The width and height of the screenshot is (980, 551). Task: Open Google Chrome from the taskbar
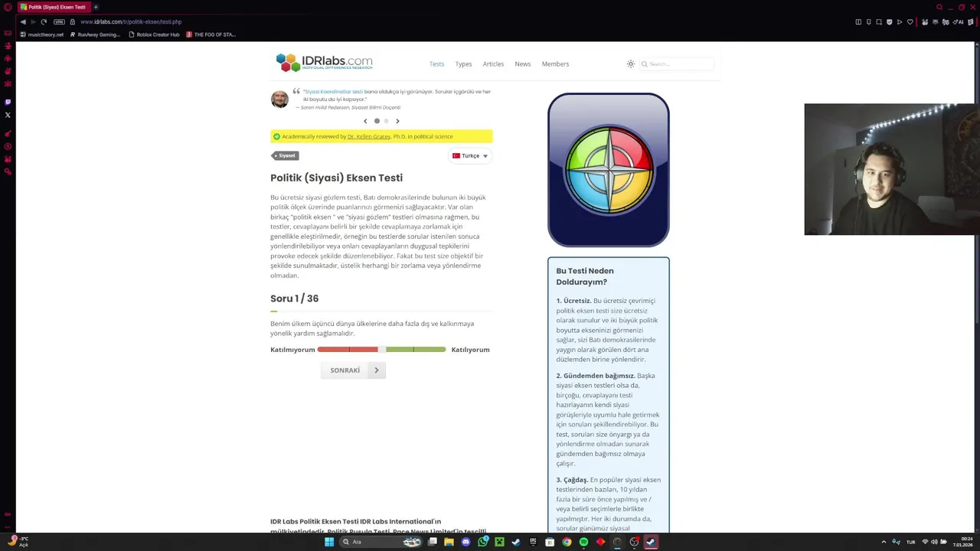(x=567, y=542)
